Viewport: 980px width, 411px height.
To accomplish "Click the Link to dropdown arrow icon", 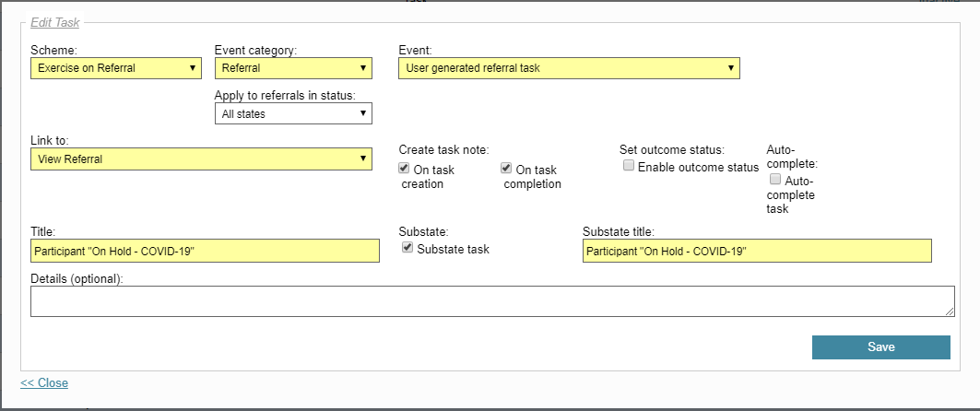I will [x=363, y=159].
